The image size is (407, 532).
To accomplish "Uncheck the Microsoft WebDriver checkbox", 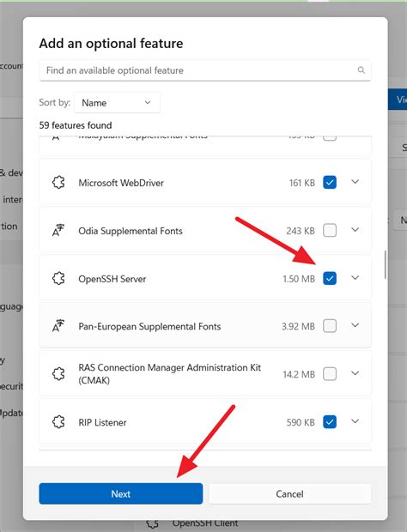I will [x=330, y=183].
